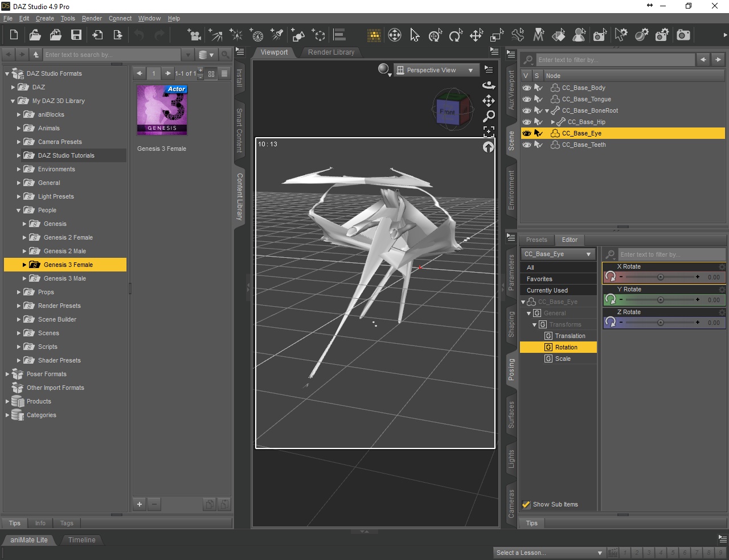Switch to the Presets tab

coord(536,240)
